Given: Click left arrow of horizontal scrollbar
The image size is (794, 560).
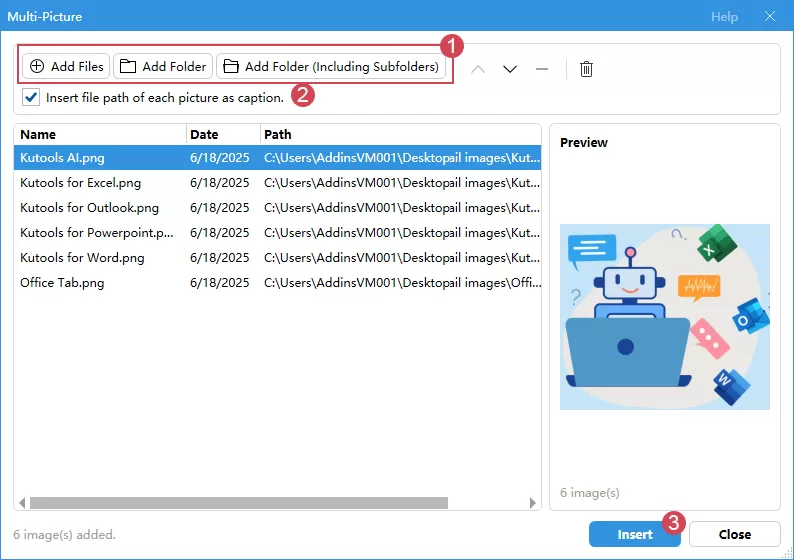Looking at the screenshot, I should [22, 503].
